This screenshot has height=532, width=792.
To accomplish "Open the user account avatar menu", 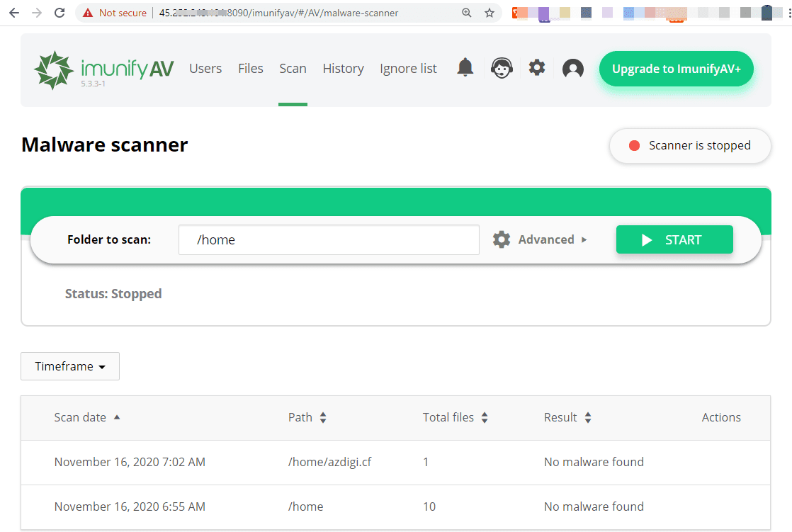I will [572, 69].
